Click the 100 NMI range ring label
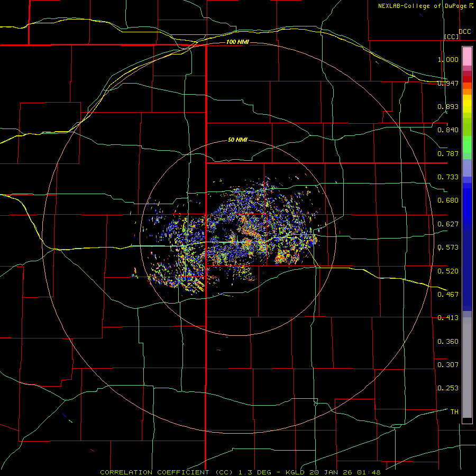The image size is (476, 476). [x=237, y=42]
